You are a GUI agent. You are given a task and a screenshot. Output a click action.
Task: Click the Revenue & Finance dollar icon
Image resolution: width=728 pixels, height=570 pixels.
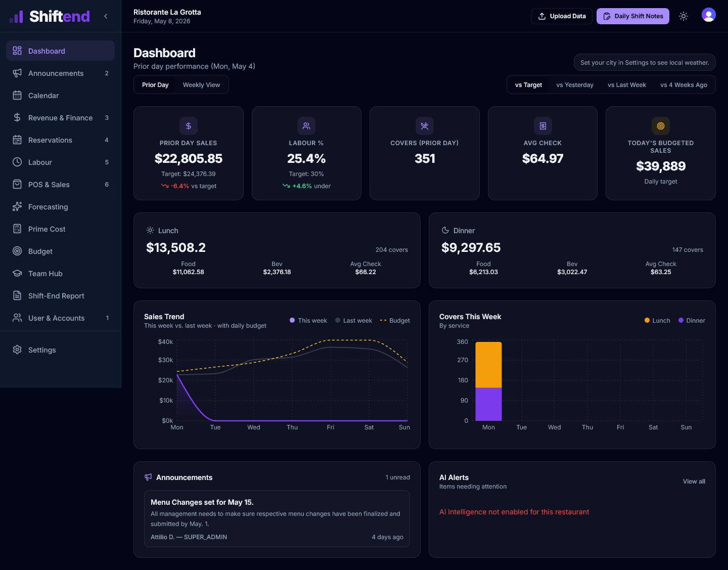[x=17, y=117]
